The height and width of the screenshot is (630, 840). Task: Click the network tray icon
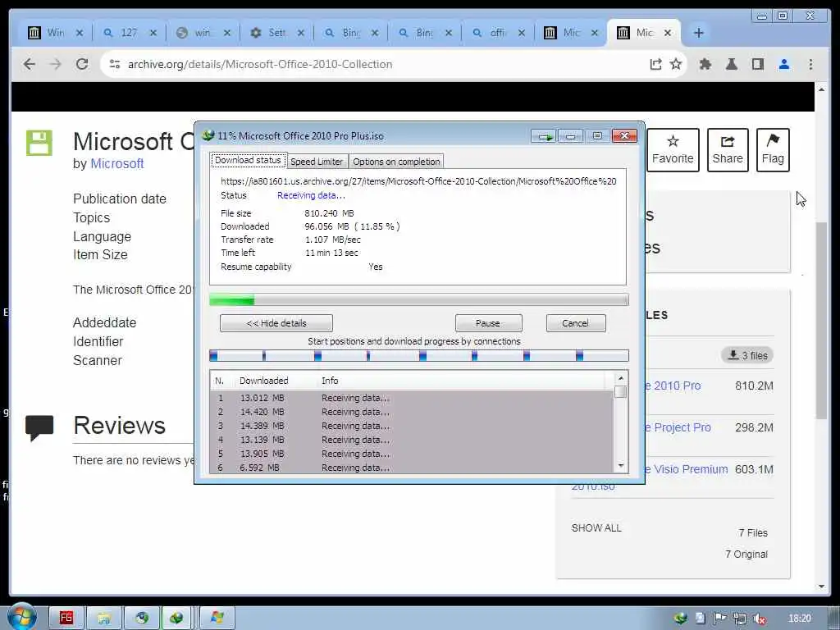coord(740,619)
